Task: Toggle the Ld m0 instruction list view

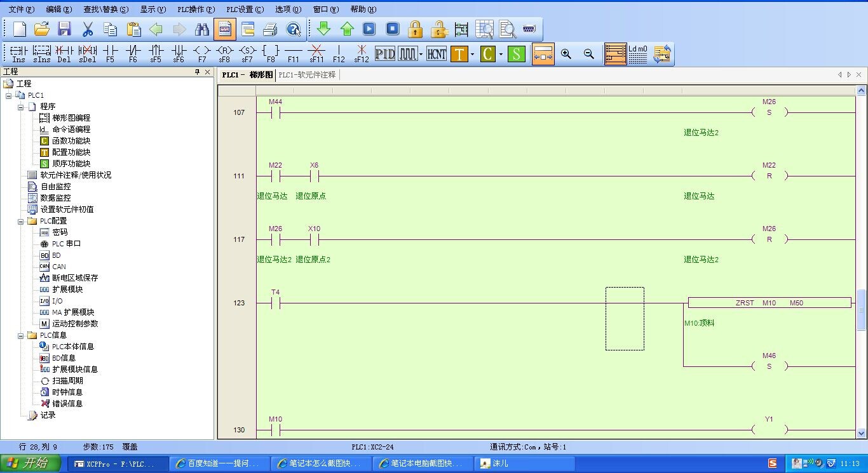Action: [x=638, y=54]
